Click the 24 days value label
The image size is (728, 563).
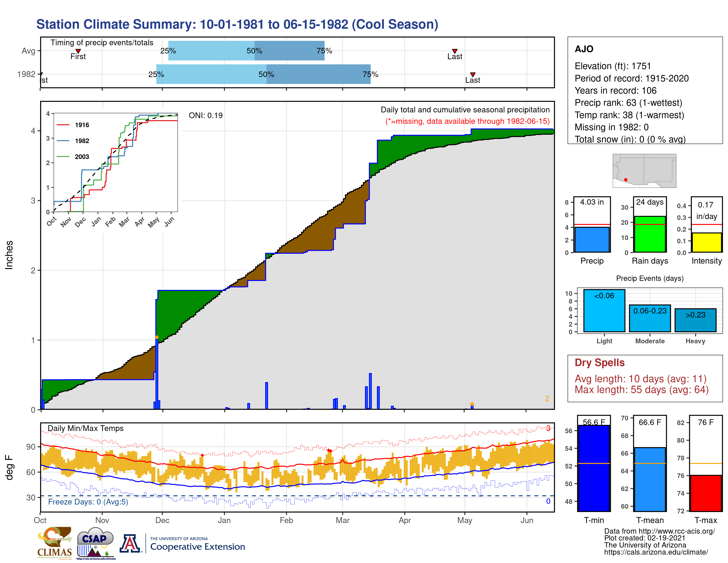[650, 202]
